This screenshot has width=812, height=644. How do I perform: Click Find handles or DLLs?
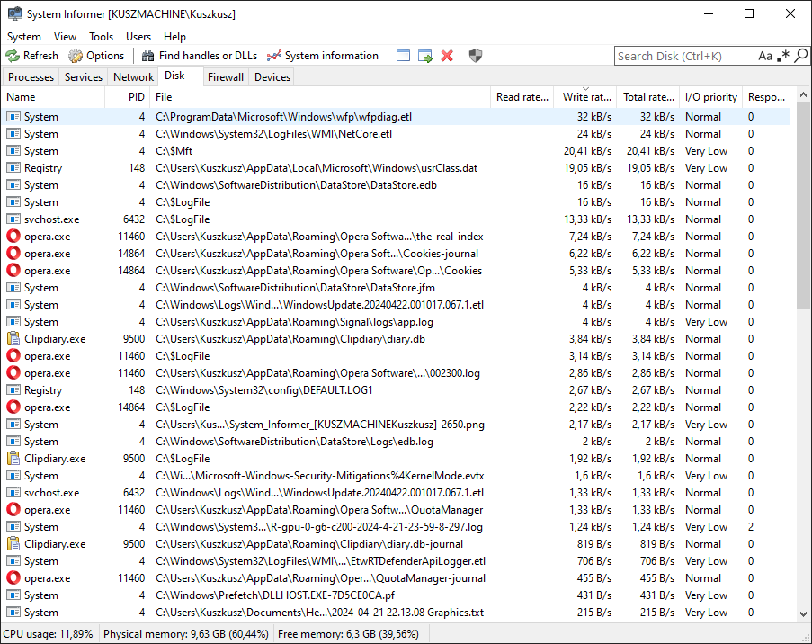[x=200, y=56]
